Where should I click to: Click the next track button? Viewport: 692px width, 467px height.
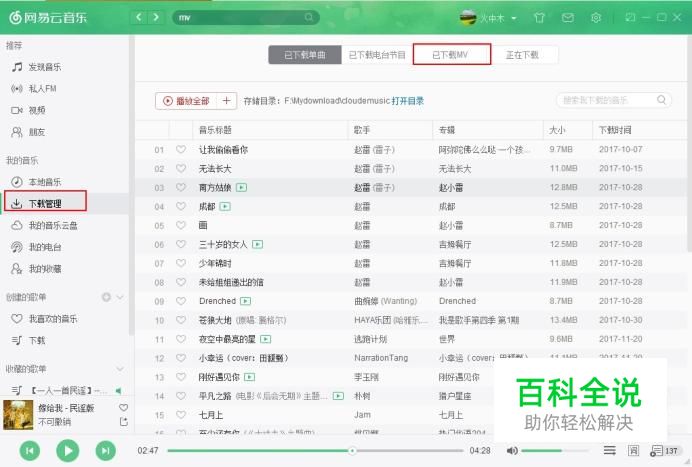pyautogui.click(x=105, y=451)
